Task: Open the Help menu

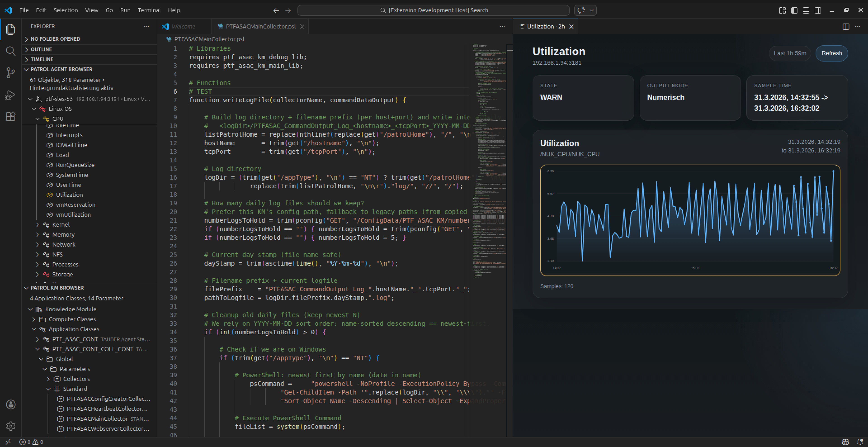Action: point(174,10)
